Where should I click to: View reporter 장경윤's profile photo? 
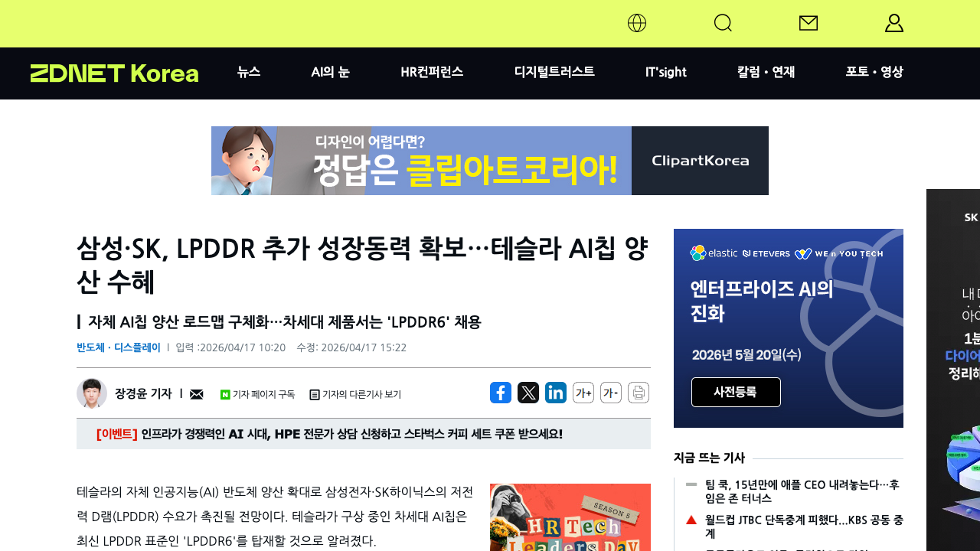[92, 393]
